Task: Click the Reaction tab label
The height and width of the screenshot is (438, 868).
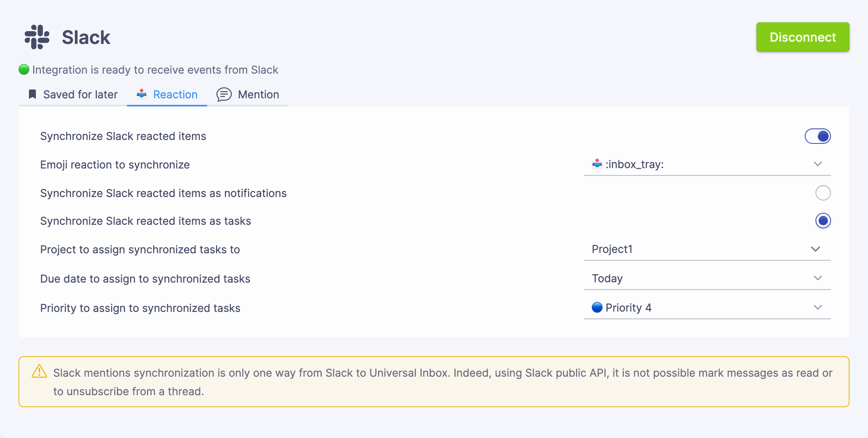Action: 175,94
